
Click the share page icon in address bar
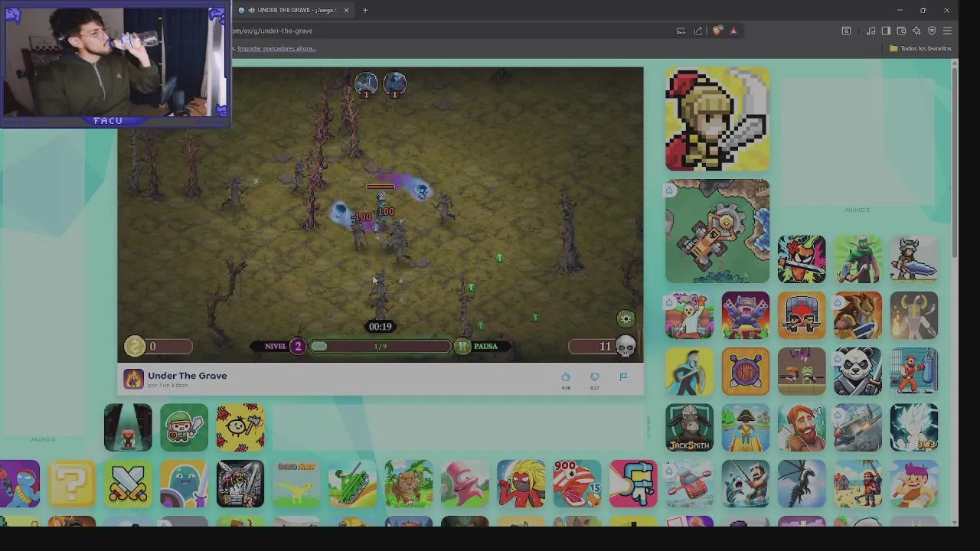click(697, 31)
